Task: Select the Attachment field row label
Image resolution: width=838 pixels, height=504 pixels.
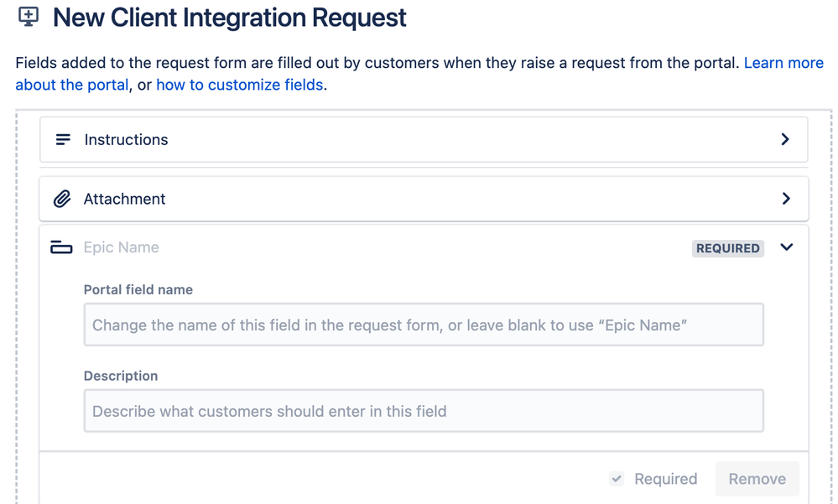Action: (124, 199)
